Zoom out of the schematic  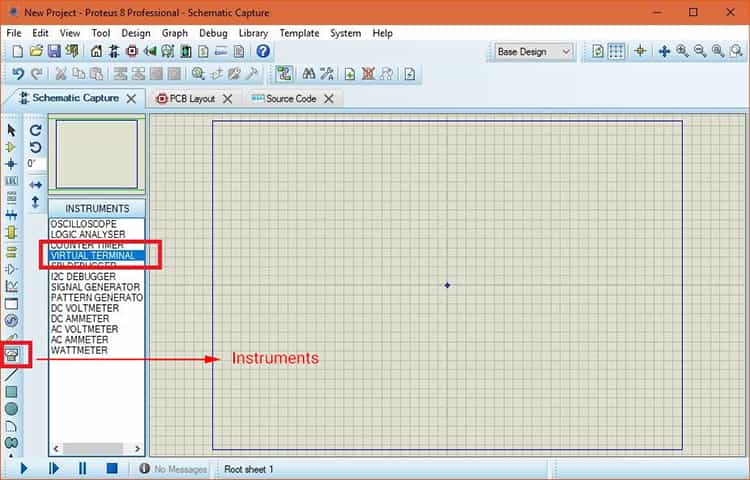tap(700, 51)
